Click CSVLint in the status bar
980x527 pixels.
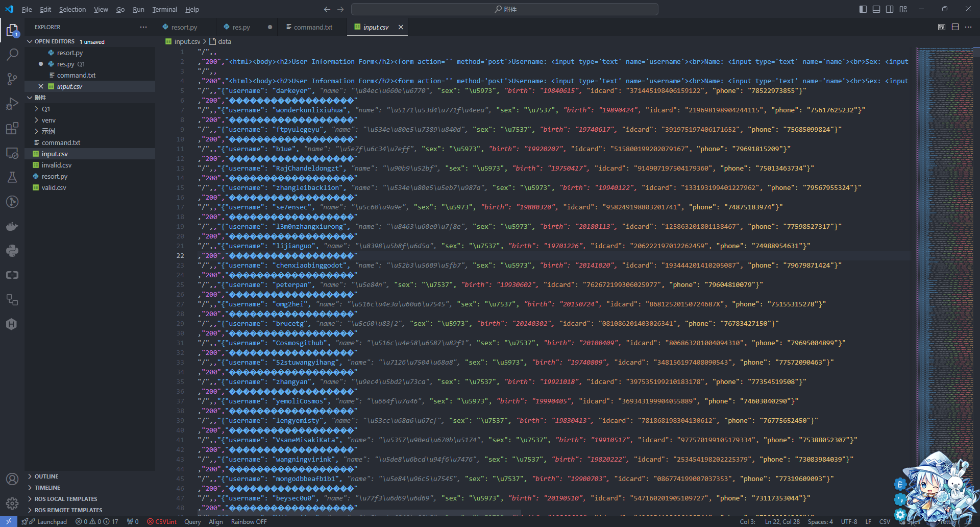[162, 522]
